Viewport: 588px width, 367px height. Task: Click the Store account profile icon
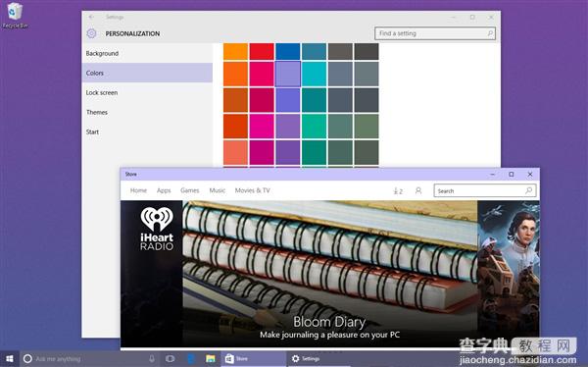(x=418, y=190)
